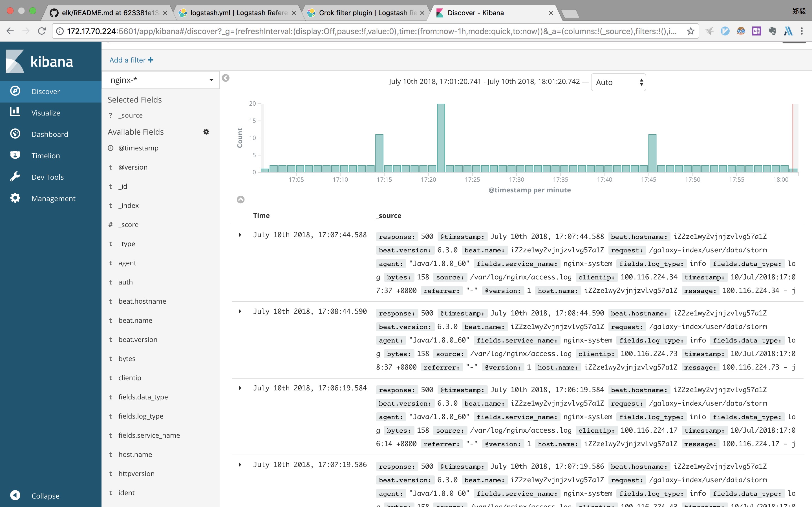Expand the 17:07:44.588 log row

tap(240, 235)
